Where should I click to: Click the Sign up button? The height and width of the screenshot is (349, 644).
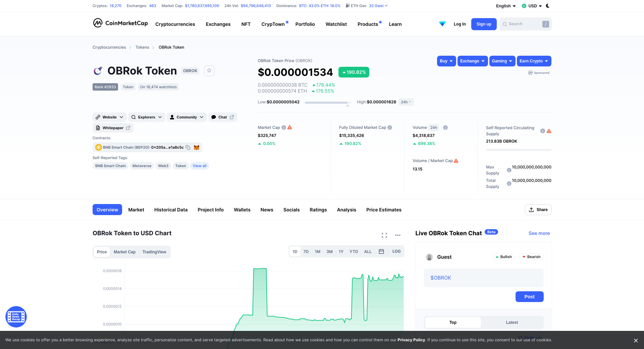(x=484, y=24)
